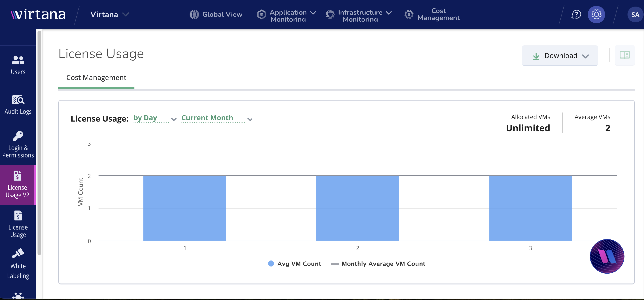Click the Global View globe icon
This screenshot has width=644, height=300.
[194, 14]
